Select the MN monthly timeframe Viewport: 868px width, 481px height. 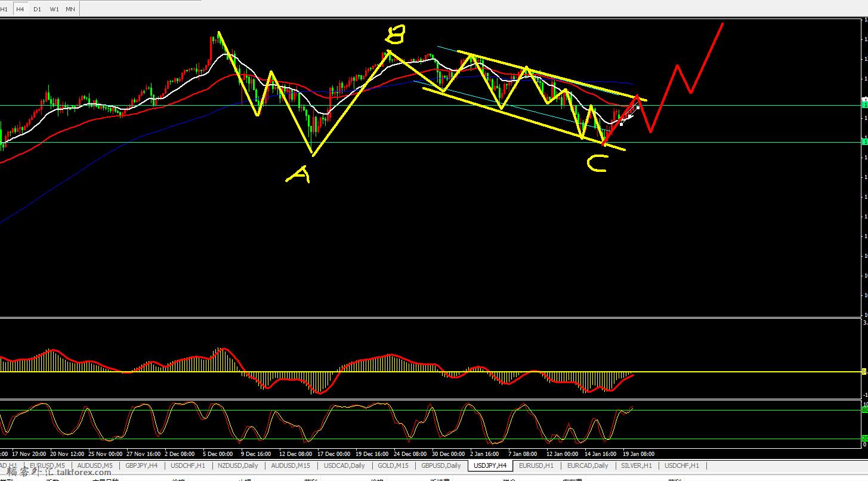click(x=70, y=9)
